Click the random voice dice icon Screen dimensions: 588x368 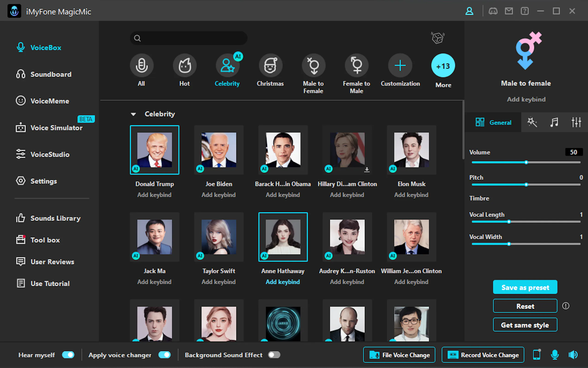[x=438, y=38]
